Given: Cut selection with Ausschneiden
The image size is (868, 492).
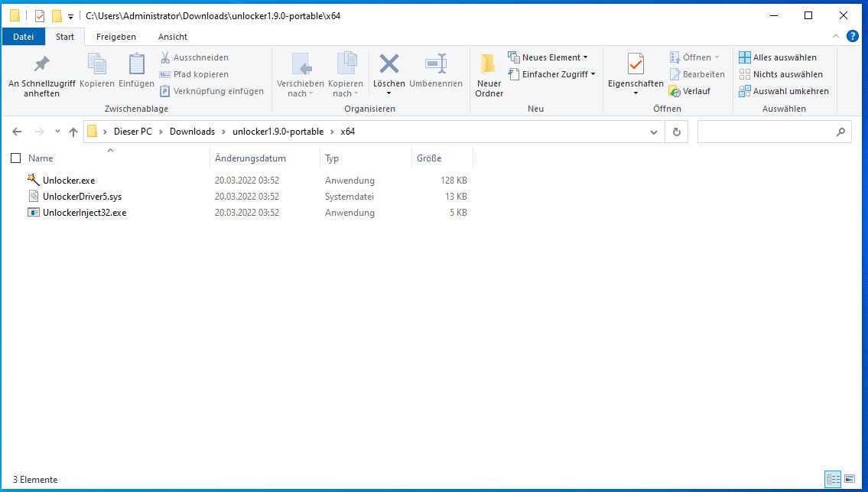Looking at the screenshot, I should [194, 57].
